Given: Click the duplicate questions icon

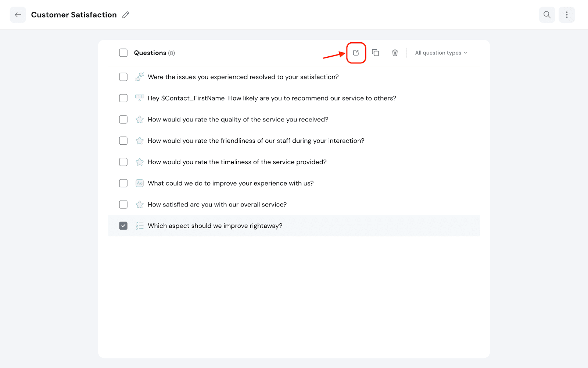Looking at the screenshot, I should click(x=375, y=53).
